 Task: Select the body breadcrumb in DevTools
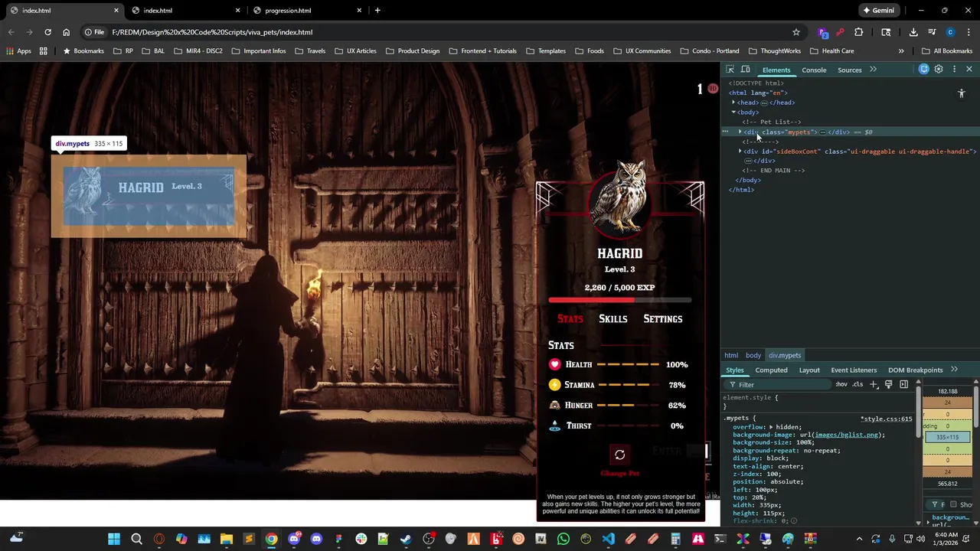coord(753,355)
